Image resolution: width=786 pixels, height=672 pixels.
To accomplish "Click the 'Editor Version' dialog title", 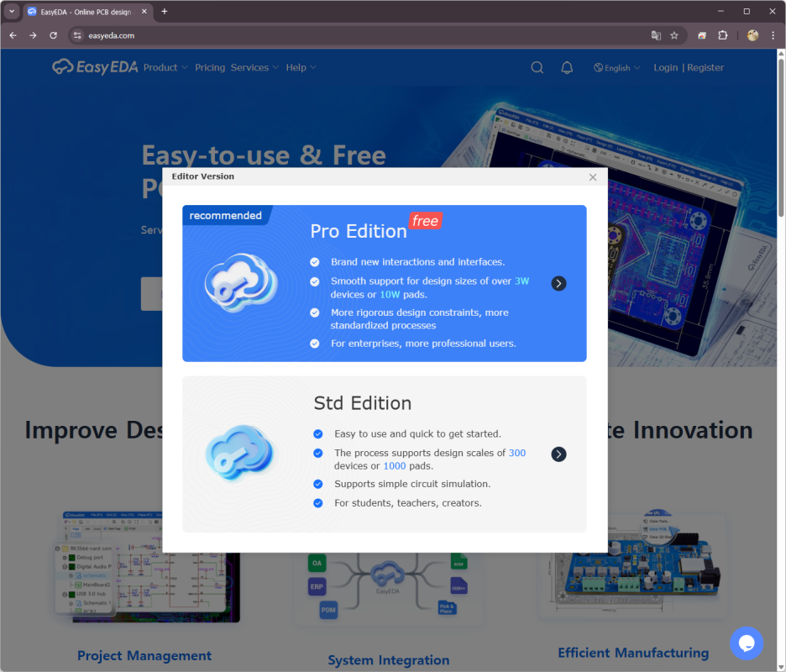I will (202, 176).
